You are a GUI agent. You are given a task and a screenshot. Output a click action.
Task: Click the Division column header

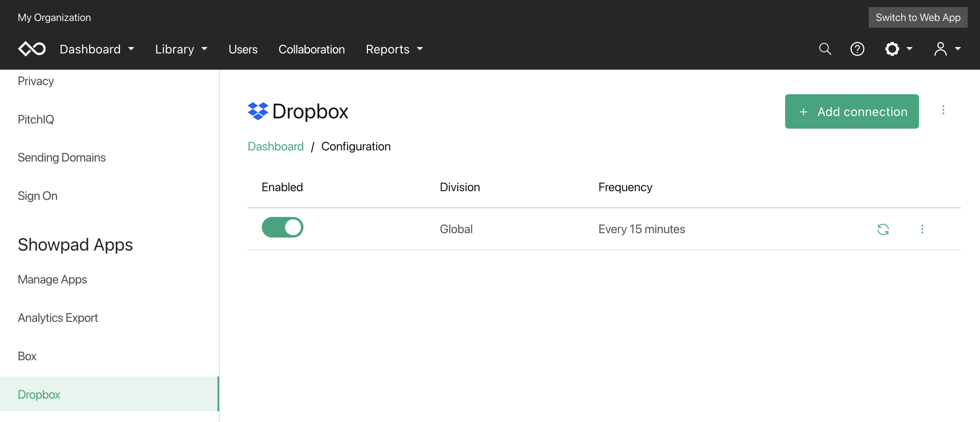[x=460, y=187]
